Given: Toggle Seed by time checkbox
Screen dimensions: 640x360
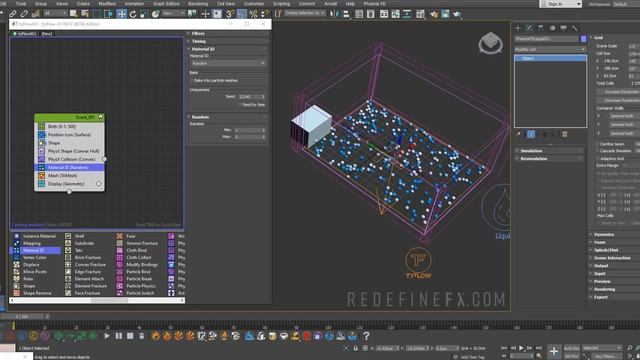Looking at the screenshot, I should pos(240,105).
